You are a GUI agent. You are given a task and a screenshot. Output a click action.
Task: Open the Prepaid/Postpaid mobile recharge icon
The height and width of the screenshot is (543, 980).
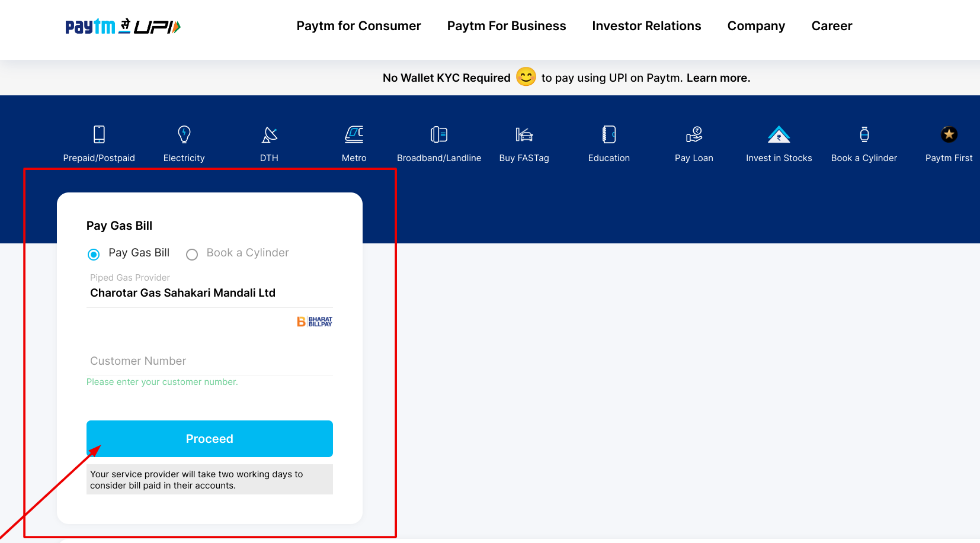[x=99, y=134]
